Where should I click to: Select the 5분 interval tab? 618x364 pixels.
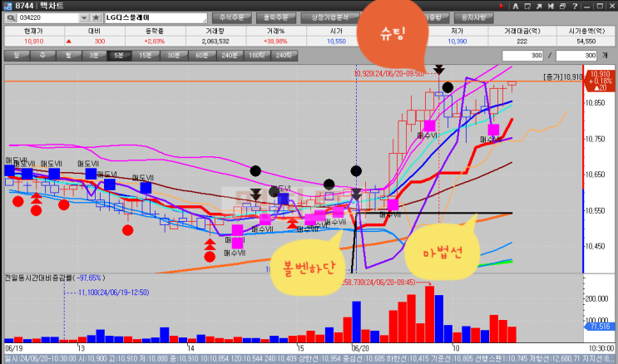tap(119, 56)
